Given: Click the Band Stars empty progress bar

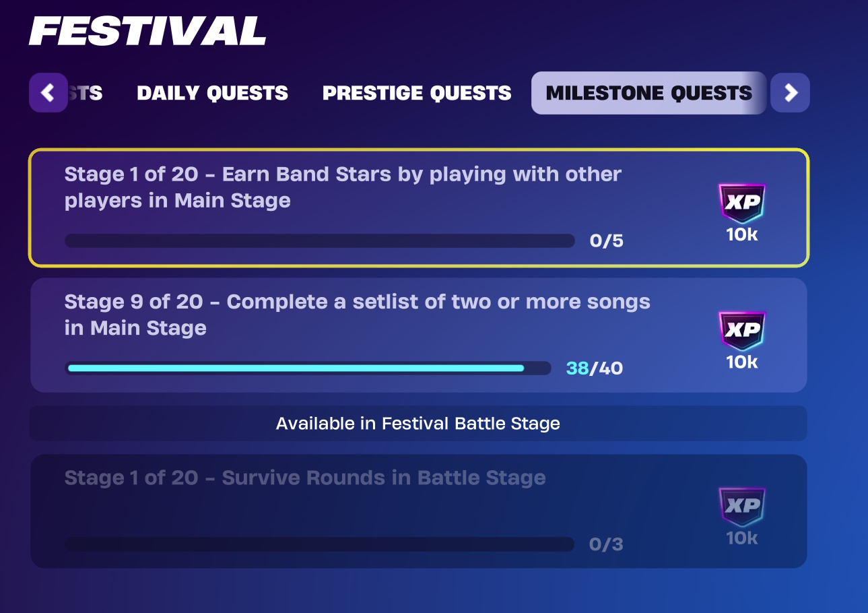Looking at the screenshot, I should pos(320,241).
